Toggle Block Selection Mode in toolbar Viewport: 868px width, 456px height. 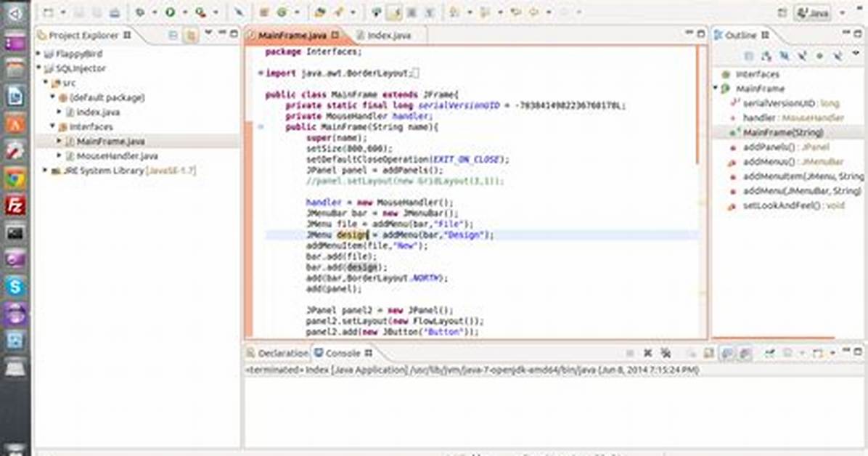[412, 12]
